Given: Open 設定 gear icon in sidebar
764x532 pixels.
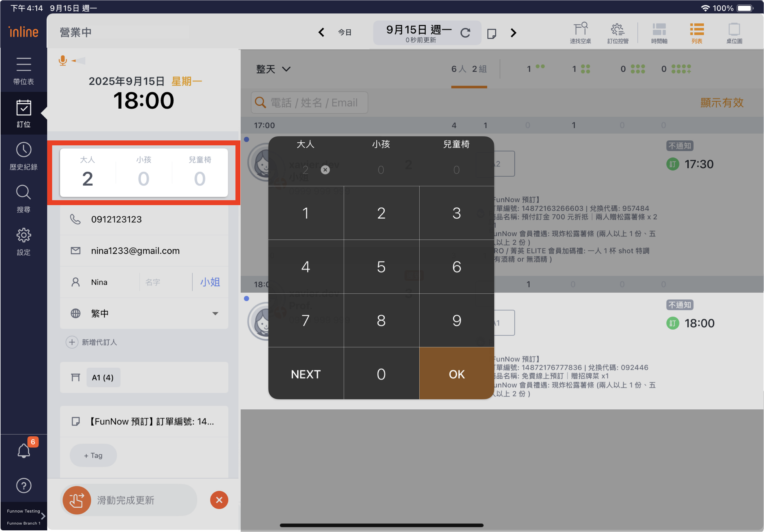Looking at the screenshot, I should pyautogui.click(x=24, y=235).
